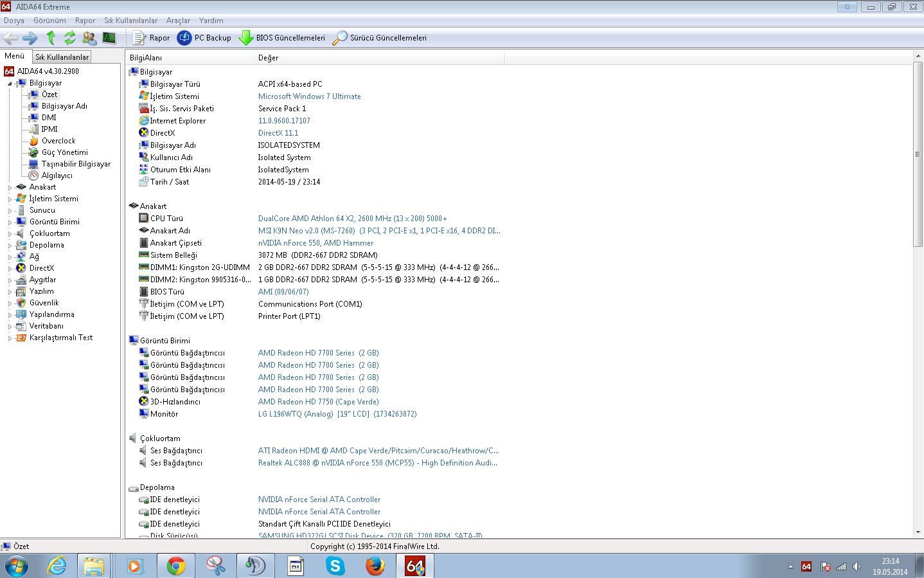Open Skype from taskbar

point(335,566)
